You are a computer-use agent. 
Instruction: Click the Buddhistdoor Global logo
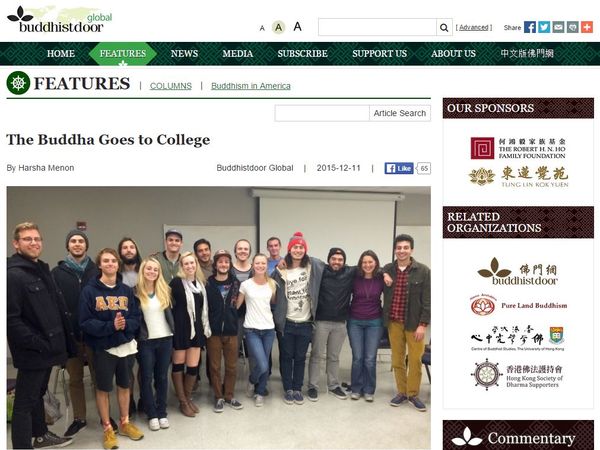[60, 20]
